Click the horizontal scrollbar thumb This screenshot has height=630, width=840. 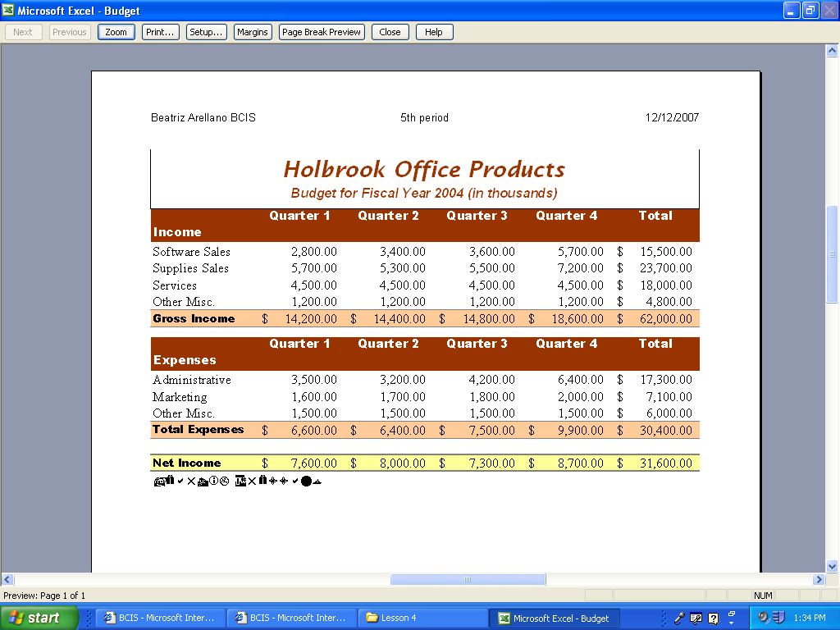pos(468,579)
